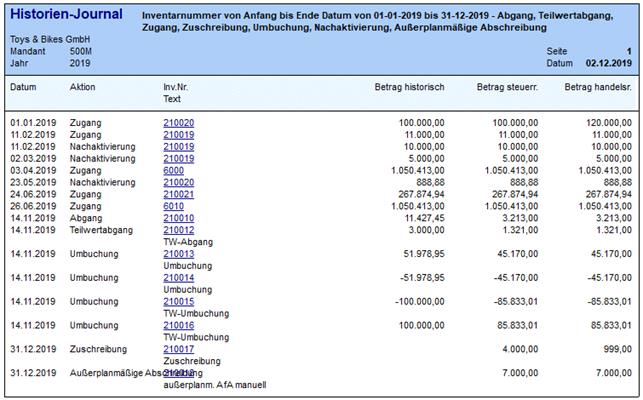This screenshot has width=643, height=400.
Task: Open 210012 link in Teilwertabgang row
Action: coord(178,230)
